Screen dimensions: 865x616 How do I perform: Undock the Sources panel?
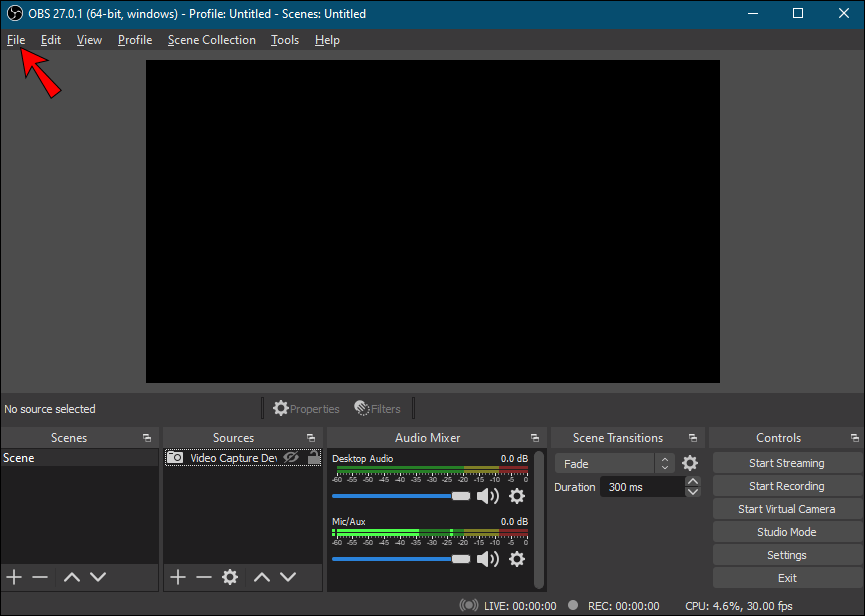pos(311,438)
